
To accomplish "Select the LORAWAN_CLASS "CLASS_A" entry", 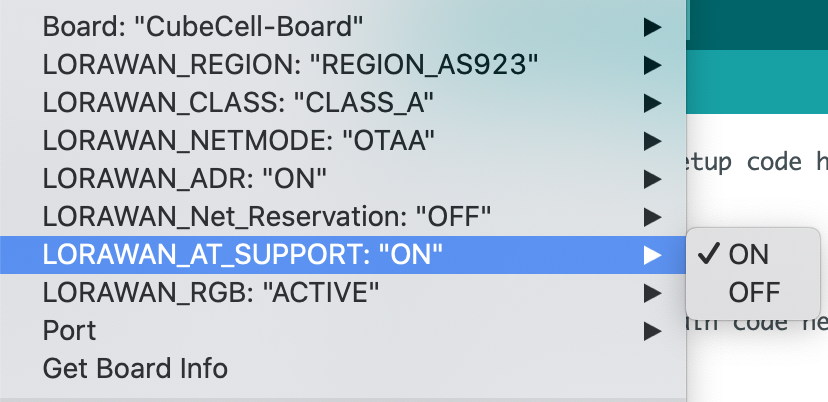I will coord(238,103).
